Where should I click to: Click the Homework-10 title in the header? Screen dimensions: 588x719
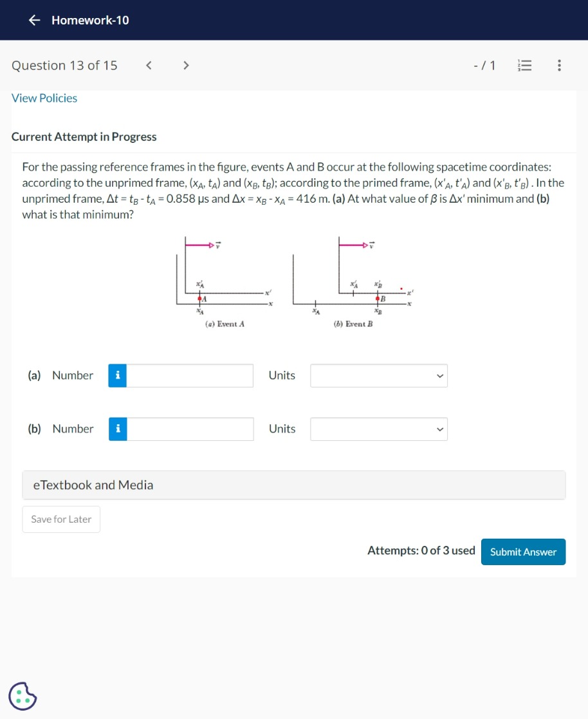click(89, 20)
